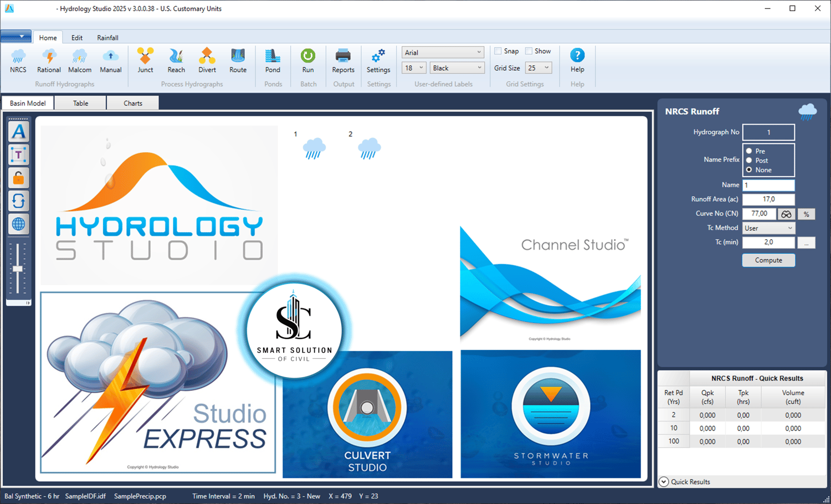831x504 pixels.
Task: Add a Manual hydrograph
Action: tap(111, 61)
